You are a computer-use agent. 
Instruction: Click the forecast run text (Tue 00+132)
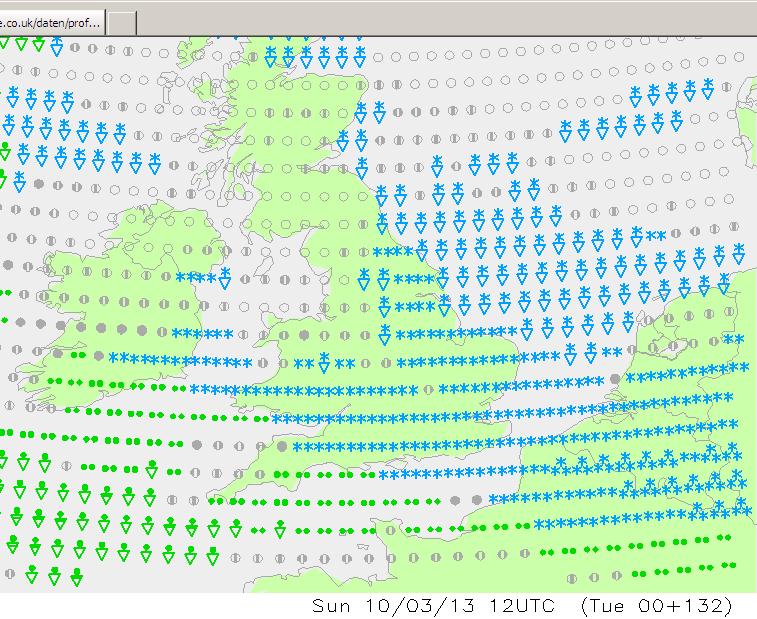(x=657, y=605)
